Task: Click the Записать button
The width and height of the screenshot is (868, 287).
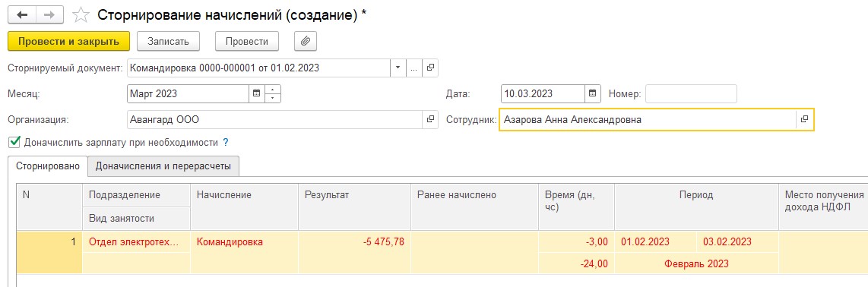Action: point(168,42)
